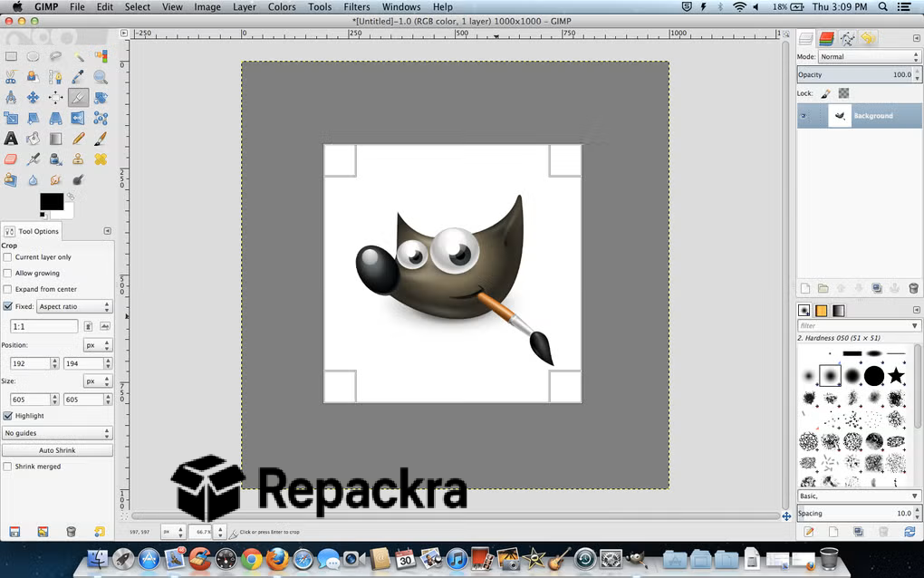Image resolution: width=924 pixels, height=578 pixels.
Task: Uncheck the Highlight checkbox
Action: point(7,416)
